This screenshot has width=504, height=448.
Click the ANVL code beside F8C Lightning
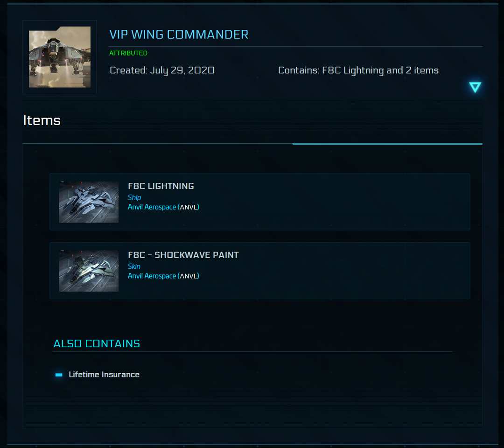coord(189,207)
